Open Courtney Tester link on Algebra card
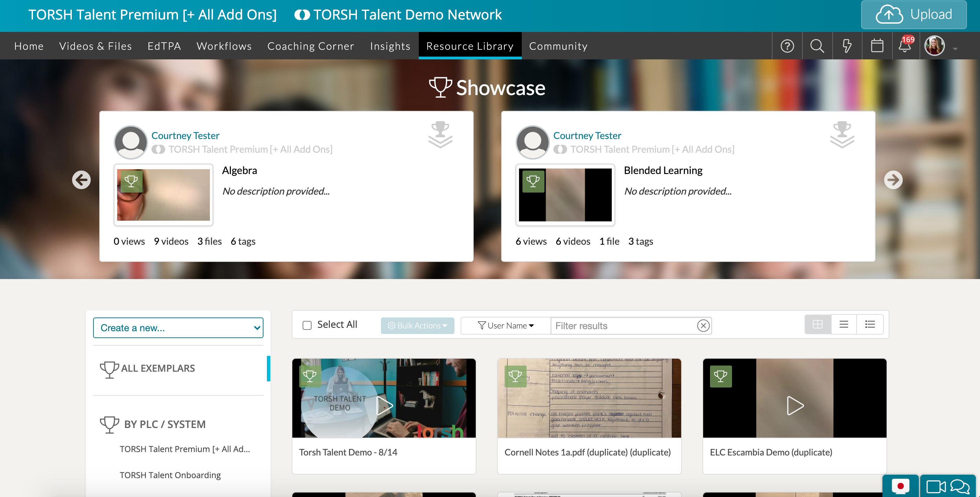Screen dimensions: 980x497 click(x=185, y=135)
